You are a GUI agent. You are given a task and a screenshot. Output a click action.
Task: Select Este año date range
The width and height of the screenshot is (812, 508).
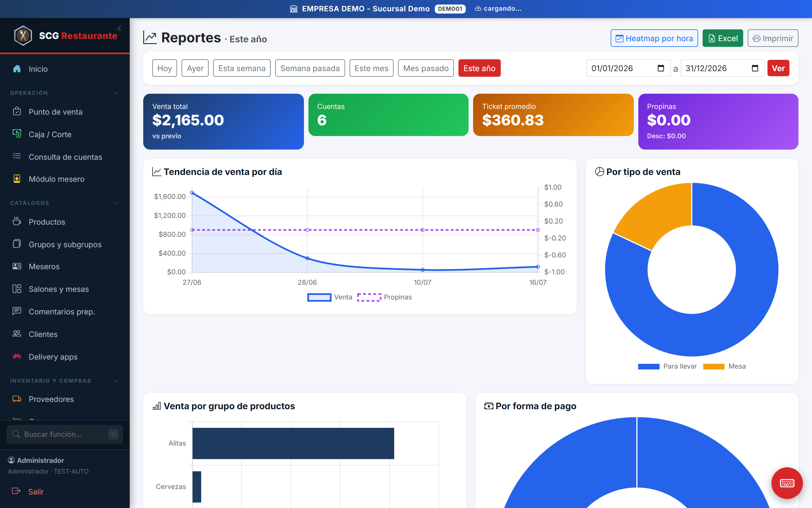coord(479,68)
